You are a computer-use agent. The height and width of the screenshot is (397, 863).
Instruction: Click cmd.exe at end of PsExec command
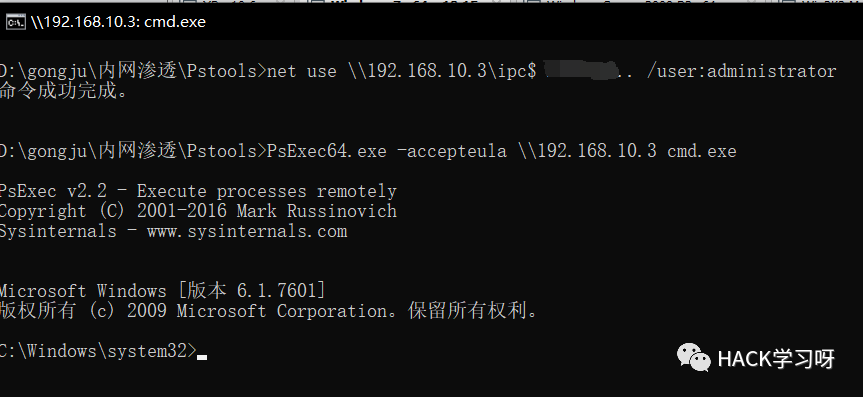(x=701, y=151)
